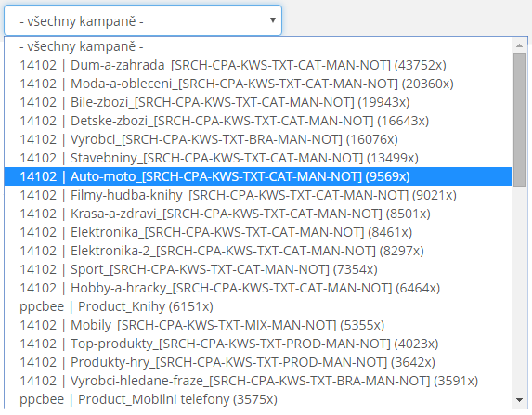Pick ppcbee Product_Knihy option
The height and width of the screenshot is (415, 532).
tap(258, 306)
